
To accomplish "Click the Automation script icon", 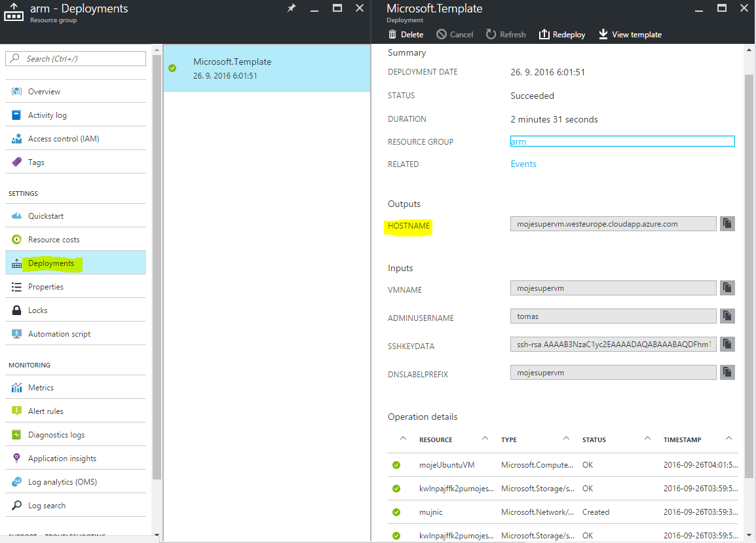I will [x=17, y=333].
